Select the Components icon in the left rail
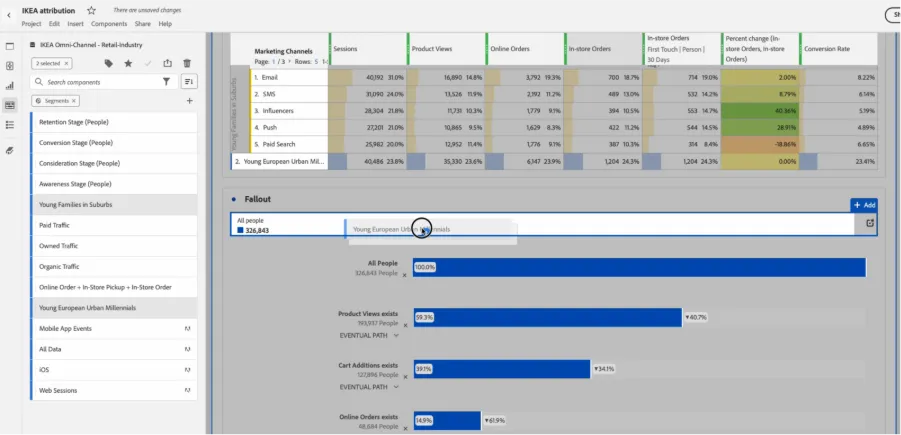The height and width of the screenshot is (435, 901). point(10,105)
